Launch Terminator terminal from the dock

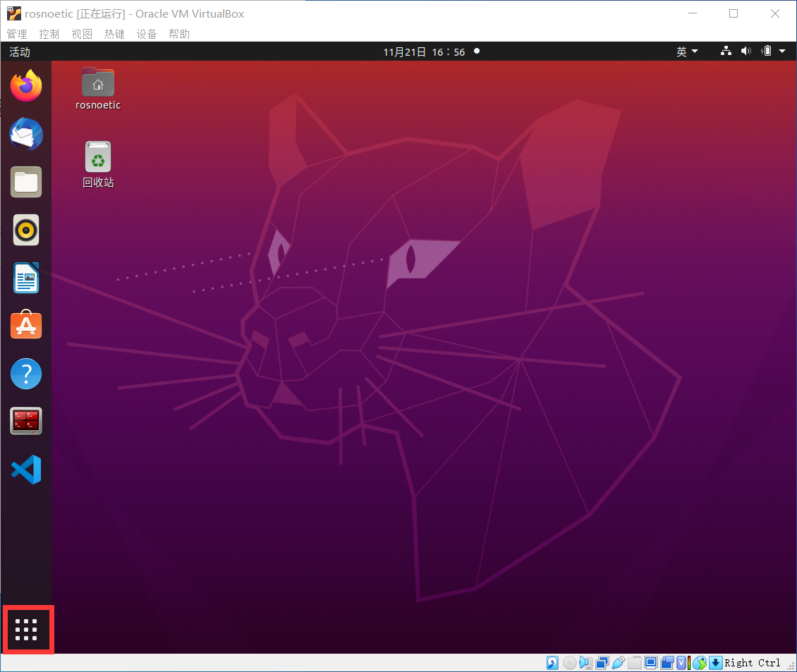26,421
